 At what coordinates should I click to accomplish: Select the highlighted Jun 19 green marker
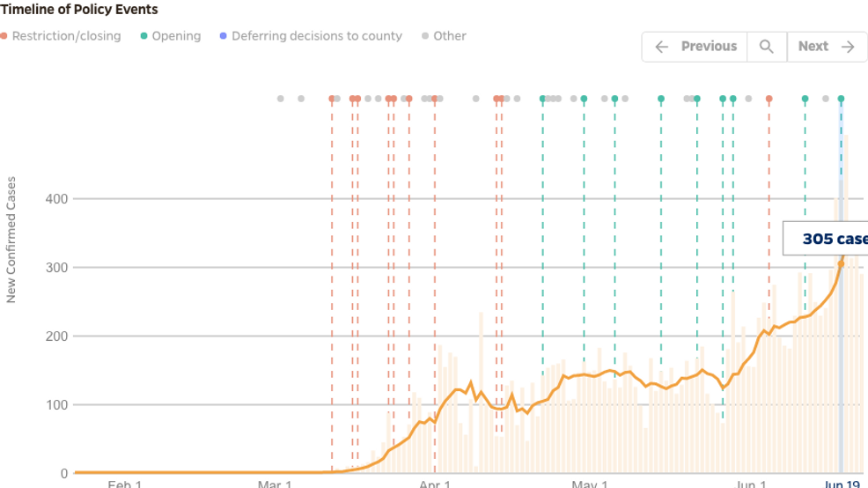(x=841, y=99)
